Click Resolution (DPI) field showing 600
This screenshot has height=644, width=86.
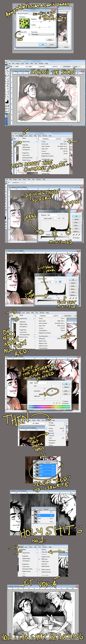[x=24, y=34]
